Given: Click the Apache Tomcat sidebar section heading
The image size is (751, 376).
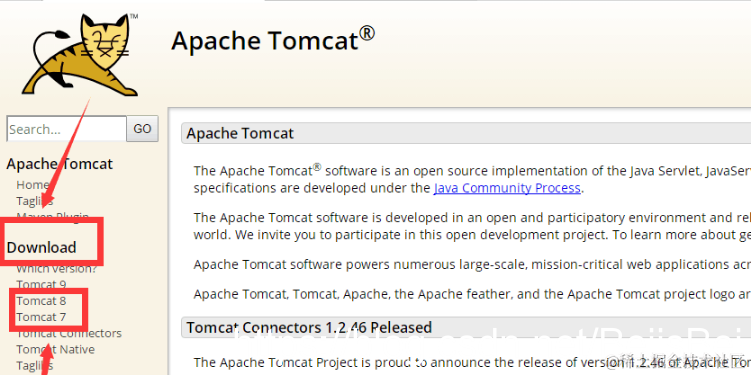Looking at the screenshot, I should [59, 164].
